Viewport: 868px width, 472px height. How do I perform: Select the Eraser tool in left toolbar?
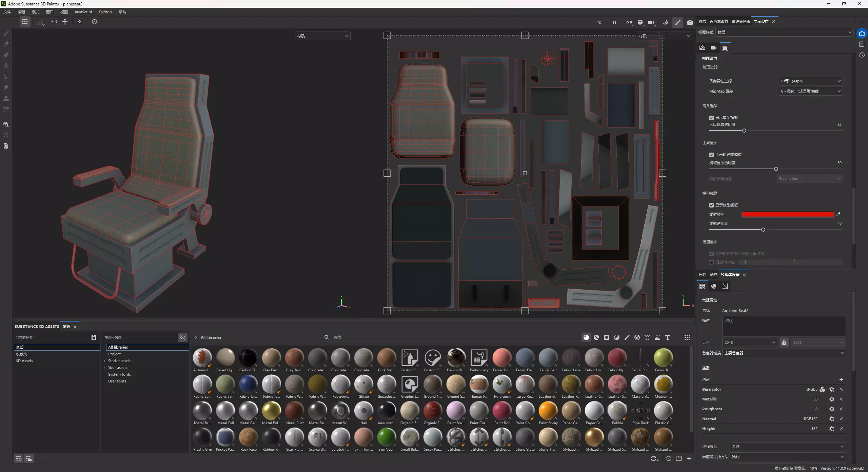click(6, 44)
